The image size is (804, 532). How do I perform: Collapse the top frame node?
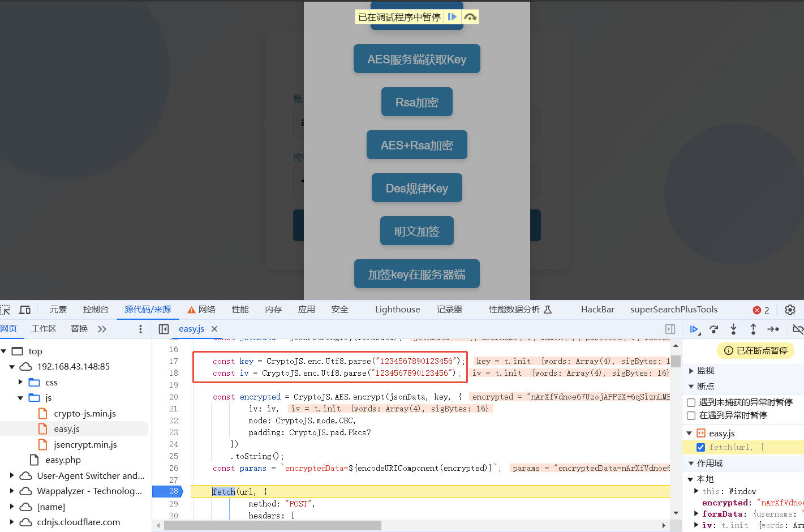[4, 351]
